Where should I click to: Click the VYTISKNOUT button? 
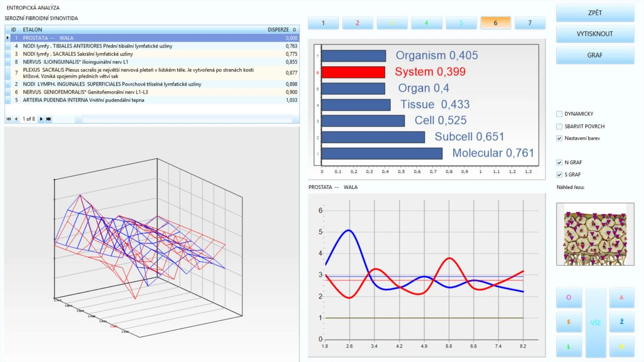click(595, 34)
